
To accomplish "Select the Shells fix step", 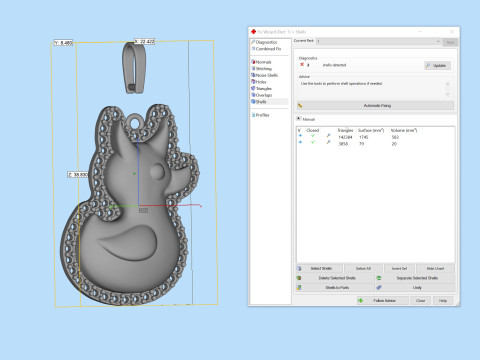I will click(x=261, y=102).
